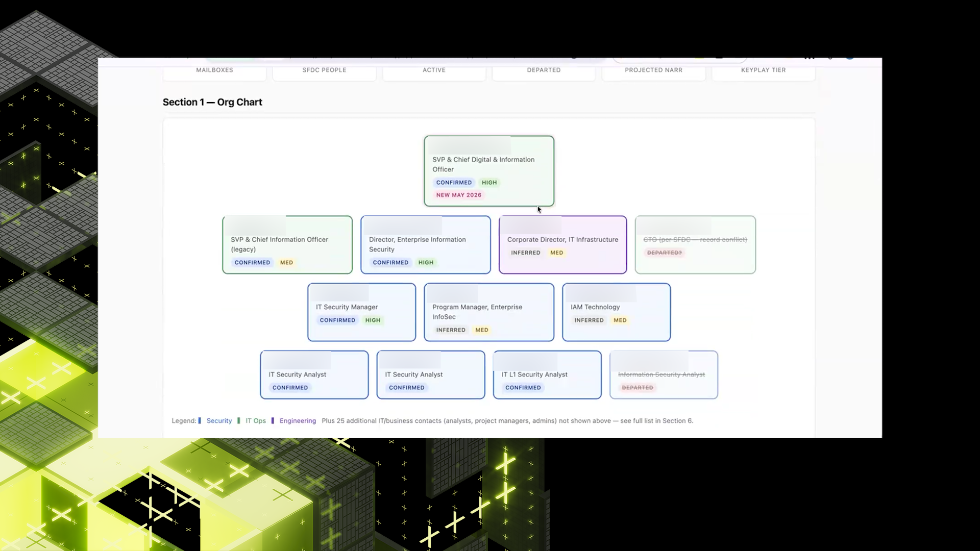
Task: Click the Engineering legend label
Action: [x=298, y=421]
